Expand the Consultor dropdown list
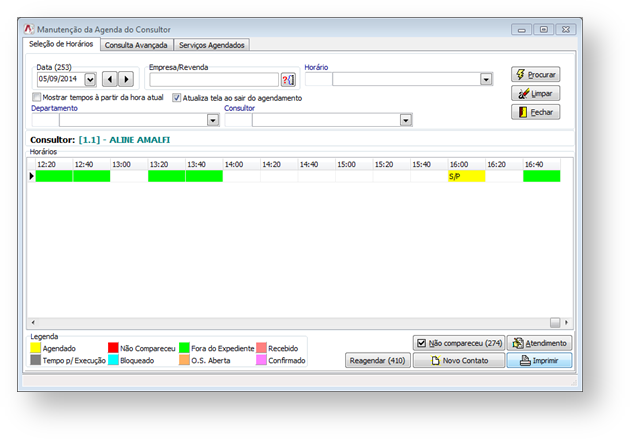 pyautogui.click(x=406, y=120)
